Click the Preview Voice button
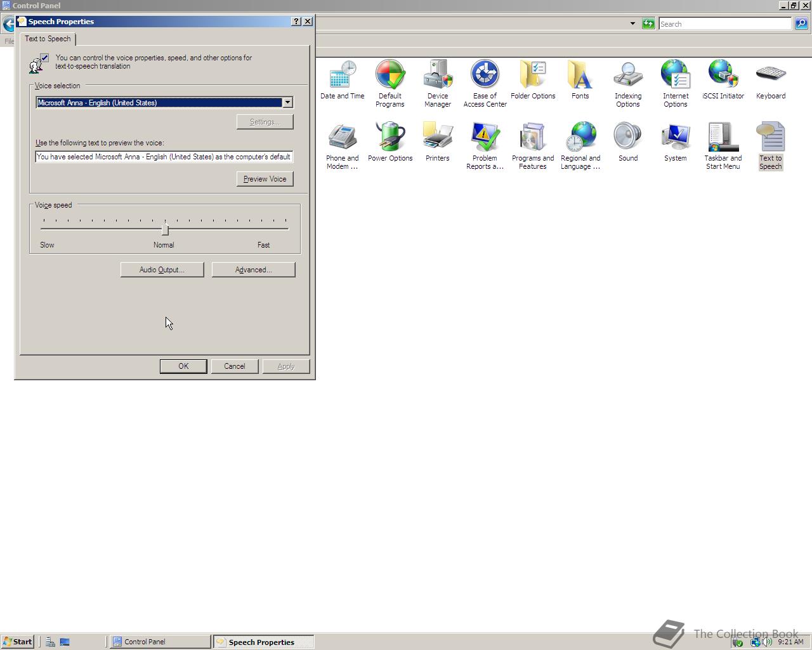Screen dimensions: 812x650 click(265, 179)
